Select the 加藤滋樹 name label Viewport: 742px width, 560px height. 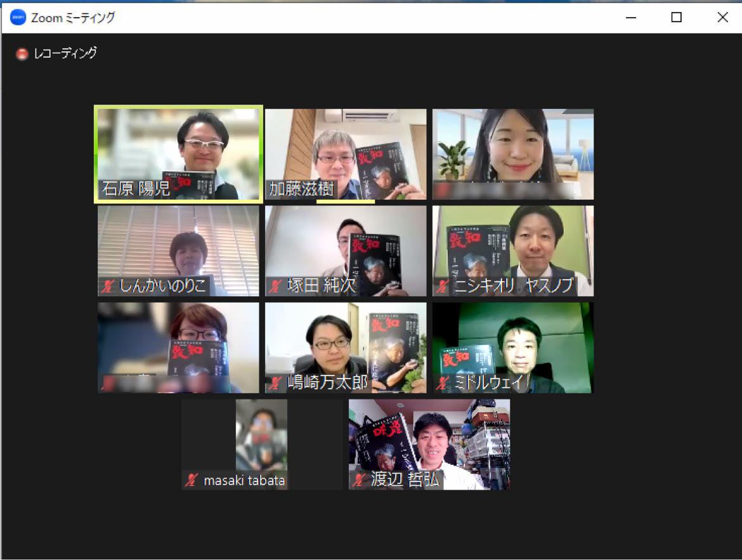[x=302, y=189]
